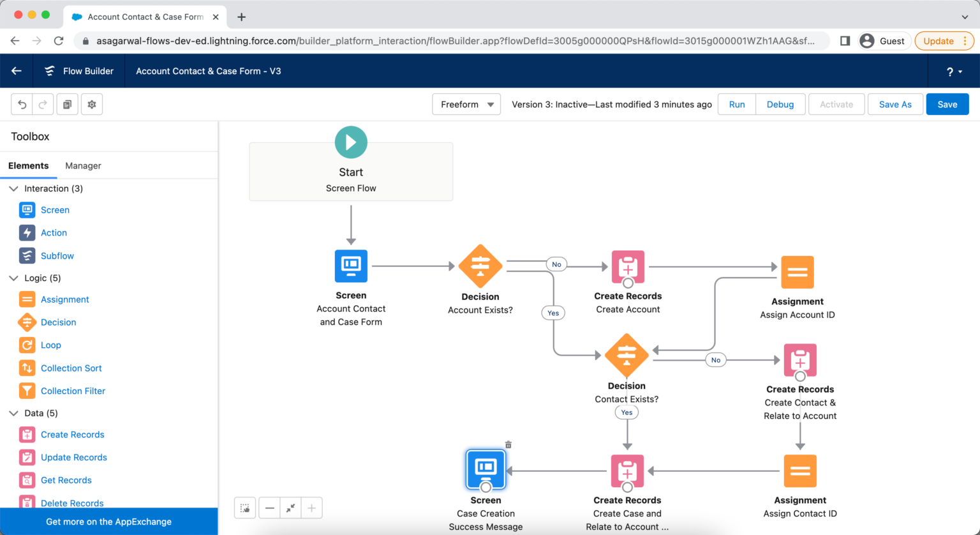Collapse the Interaction (3) section
This screenshot has width=980, height=535.
pos(13,188)
